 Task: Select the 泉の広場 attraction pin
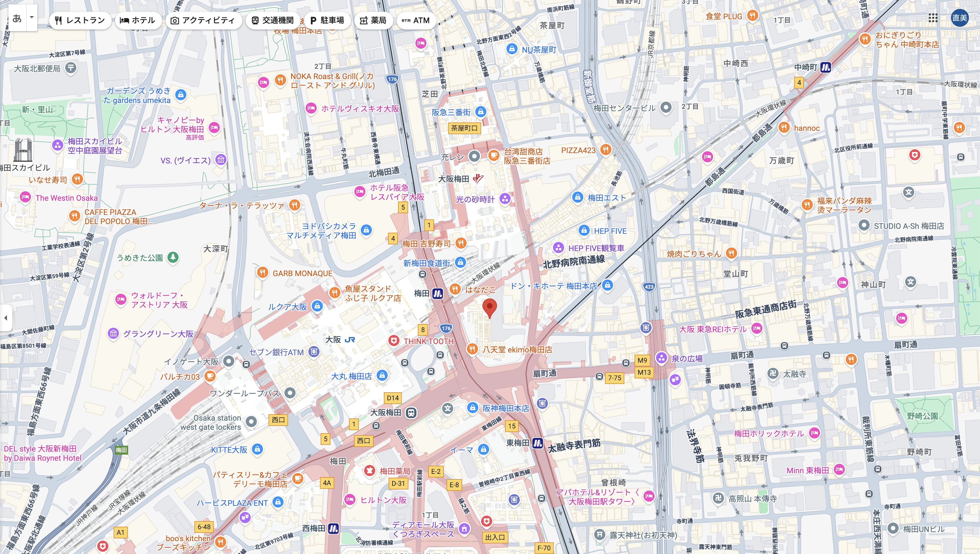pos(661,358)
